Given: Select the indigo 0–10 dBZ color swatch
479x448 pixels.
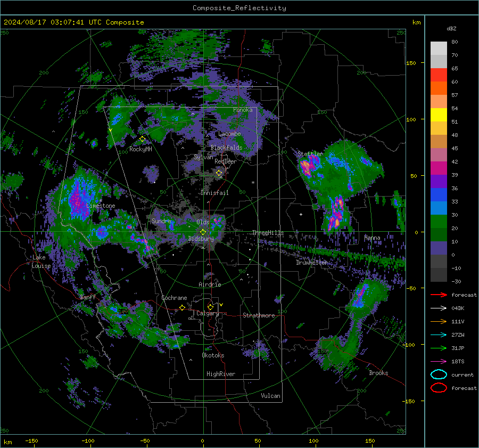Looking at the screenshot, I should [x=439, y=248].
